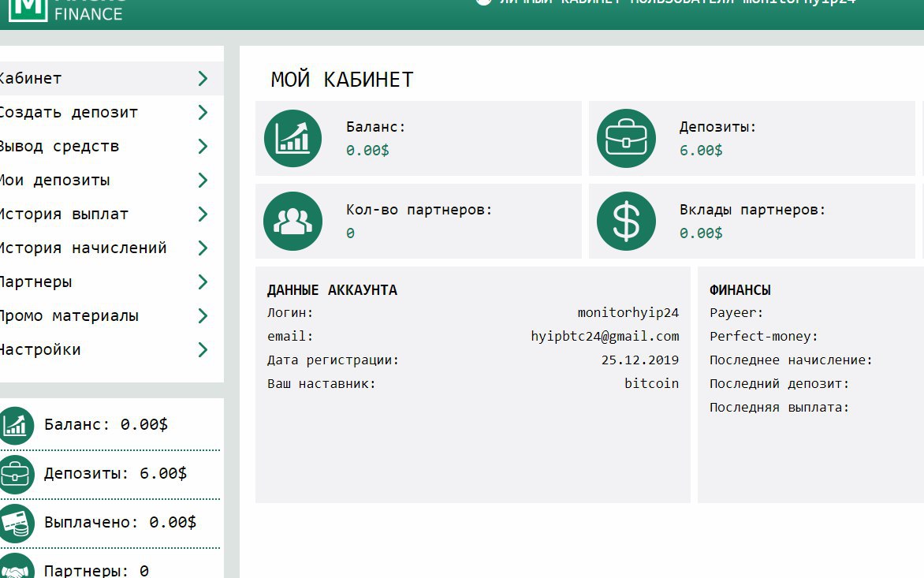Click the main Баланс: label

375,127
